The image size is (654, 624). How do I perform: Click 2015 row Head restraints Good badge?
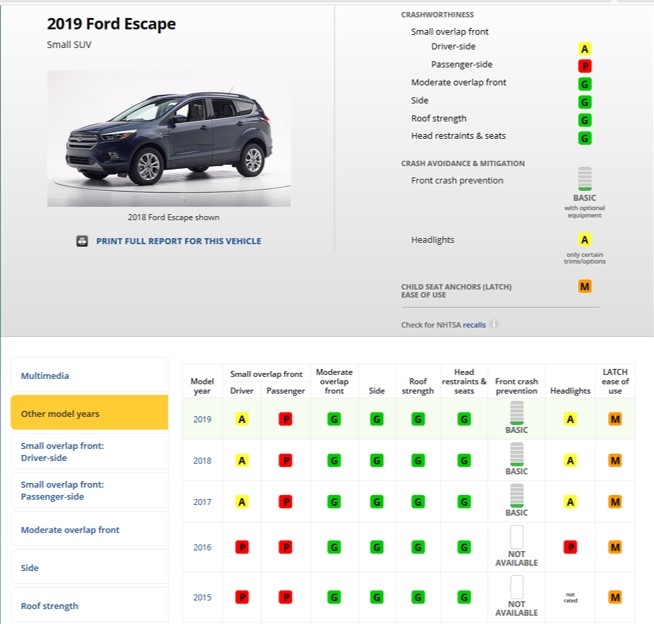click(x=464, y=597)
